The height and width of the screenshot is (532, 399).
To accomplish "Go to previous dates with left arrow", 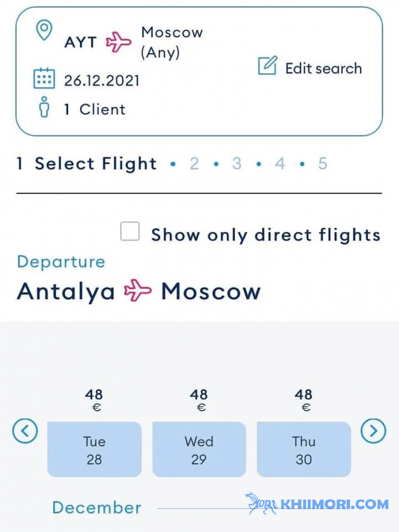I will 25,431.
